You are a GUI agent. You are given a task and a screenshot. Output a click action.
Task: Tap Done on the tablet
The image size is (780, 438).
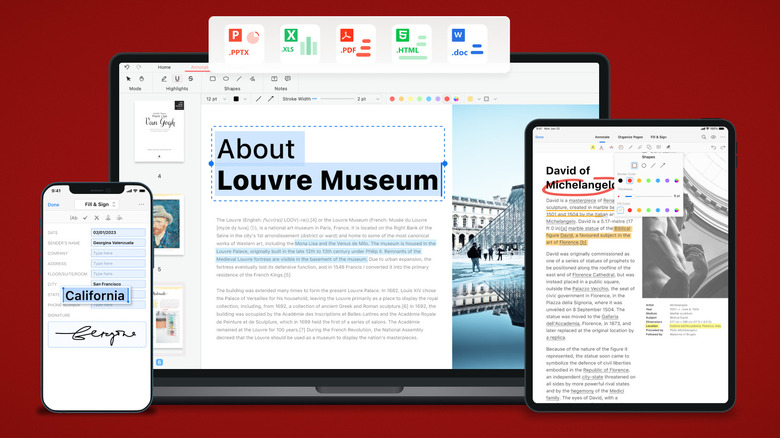point(539,137)
